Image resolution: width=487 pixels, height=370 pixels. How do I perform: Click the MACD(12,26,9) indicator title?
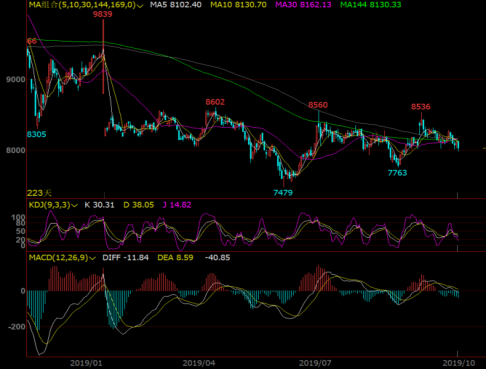[x=59, y=258]
